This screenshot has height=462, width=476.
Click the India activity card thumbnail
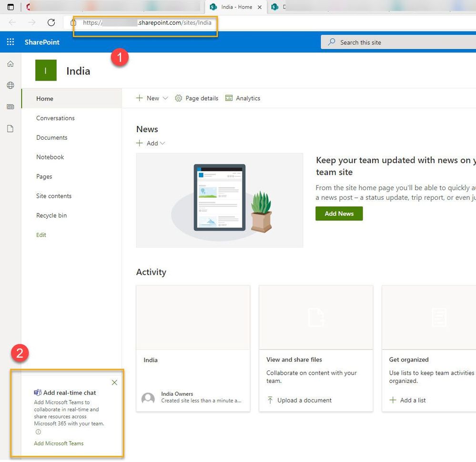click(x=193, y=318)
